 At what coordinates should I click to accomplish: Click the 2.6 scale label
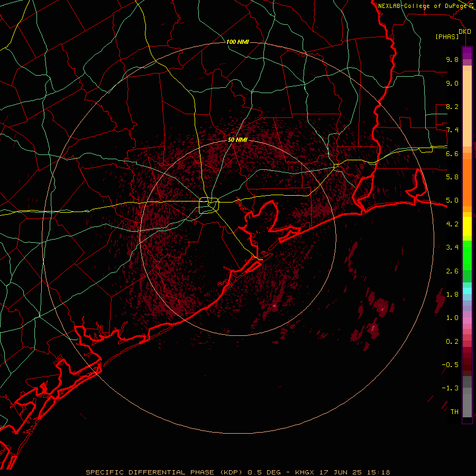coord(452,271)
